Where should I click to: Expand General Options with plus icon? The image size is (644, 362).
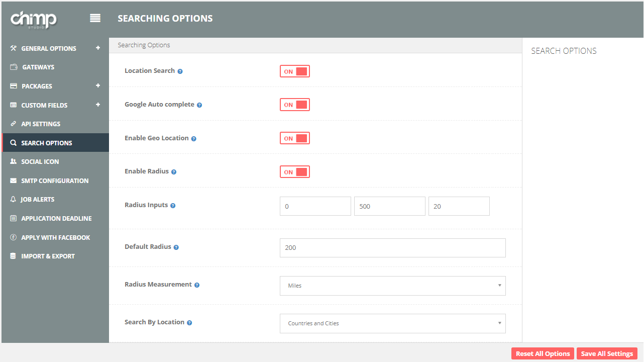point(98,48)
